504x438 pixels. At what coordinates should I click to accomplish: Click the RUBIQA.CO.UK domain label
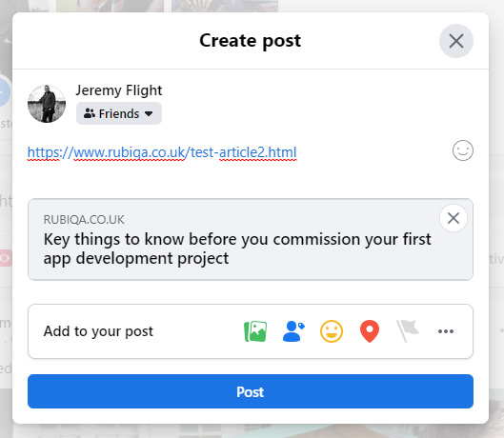pyautogui.click(x=84, y=220)
